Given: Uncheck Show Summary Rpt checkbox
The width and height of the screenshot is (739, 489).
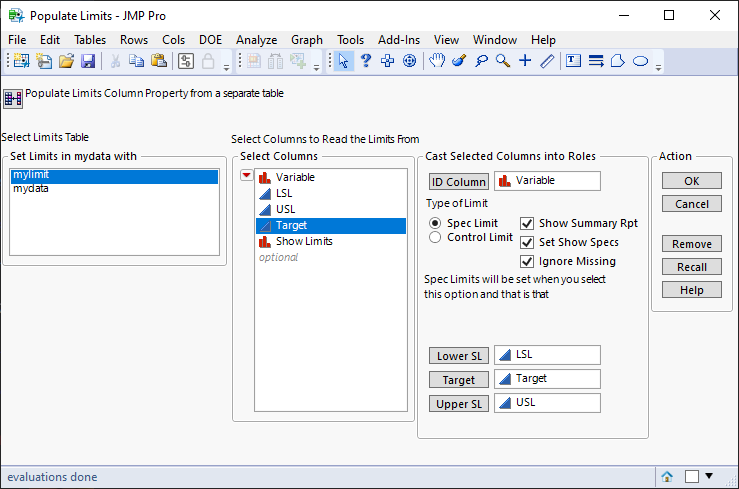Looking at the screenshot, I should pyautogui.click(x=528, y=223).
